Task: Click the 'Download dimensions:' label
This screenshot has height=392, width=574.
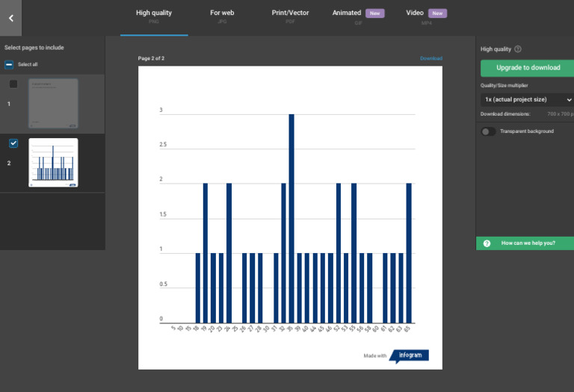Action: (x=505, y=114)
